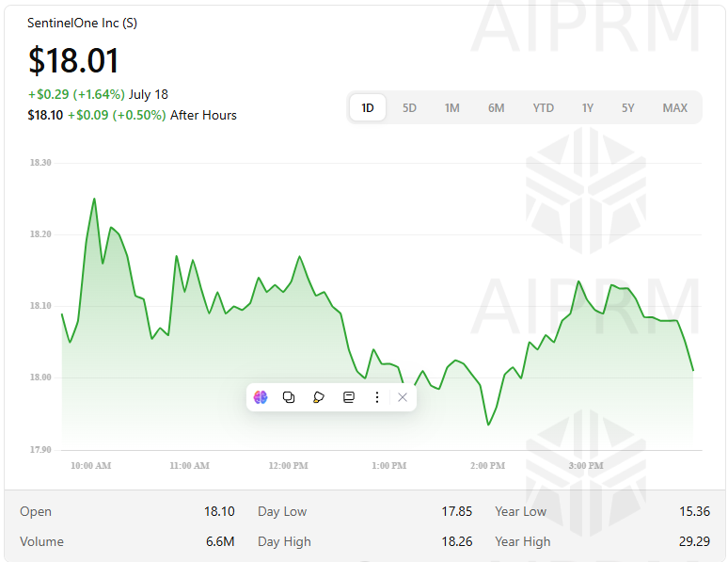Screen dimensions: 728x562
Task: Switch chart to 6M range
Action: pos(496,108)
